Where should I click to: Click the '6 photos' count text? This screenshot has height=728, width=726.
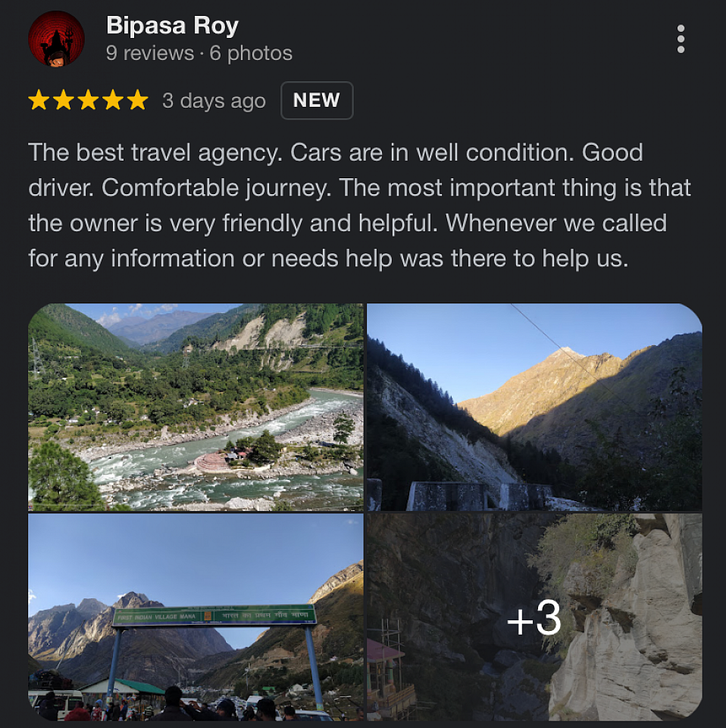[251, 53]
